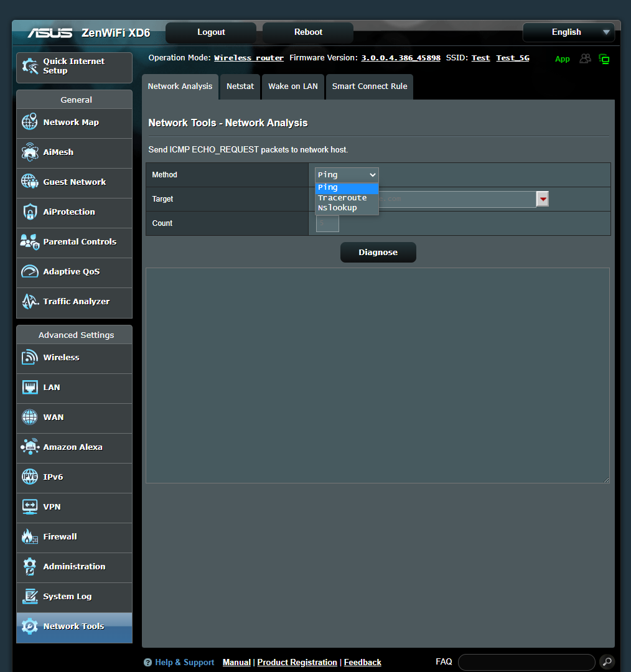The width and height of the screenshot is (631, 672).
Task: Click the Target host input field
Action: tap(426, 199)
